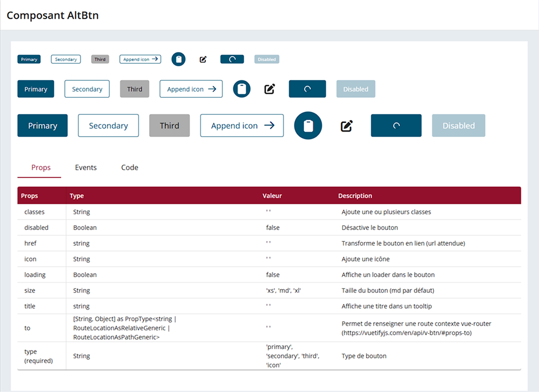The width and height of the screenshot is (539, 392).
Task: Click the Type column header
Action: coord(77,196)
